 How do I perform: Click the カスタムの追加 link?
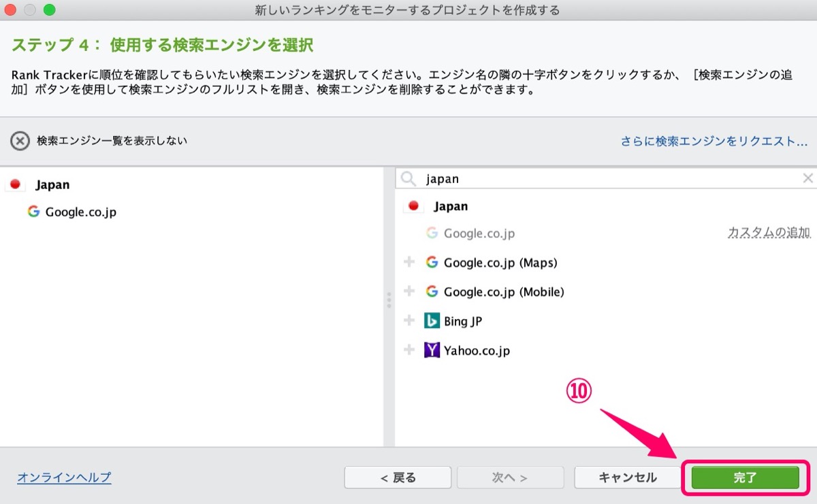(769, 233)
